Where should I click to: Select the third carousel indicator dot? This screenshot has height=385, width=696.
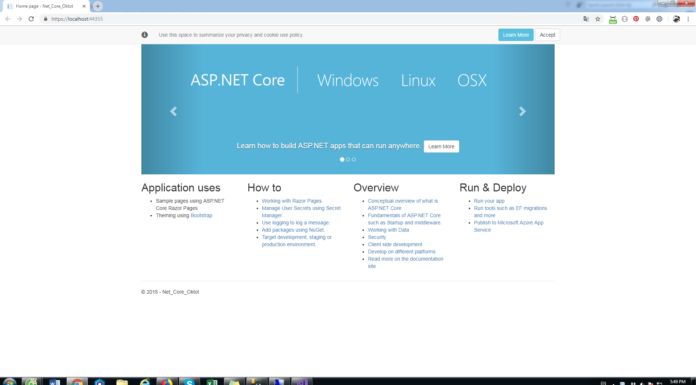354,159
